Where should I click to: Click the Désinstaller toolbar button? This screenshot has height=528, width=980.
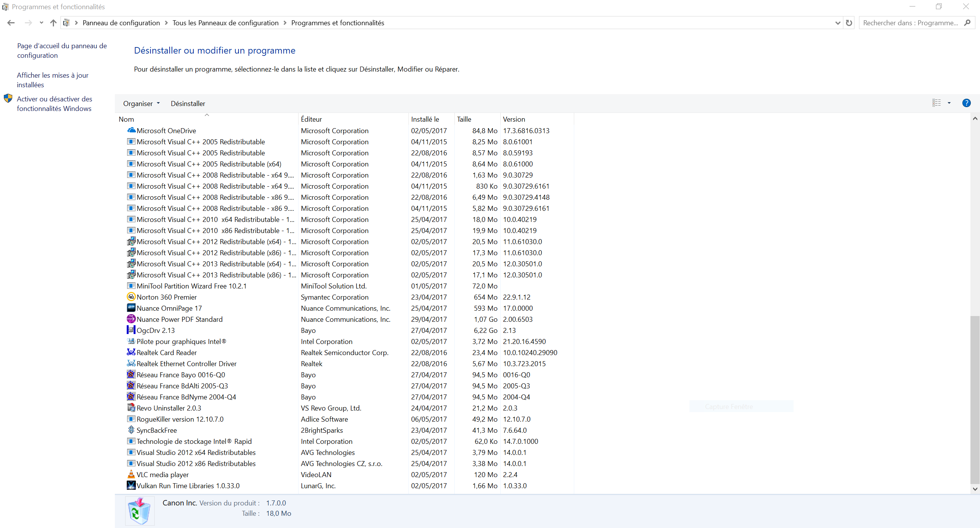(188, 104)
